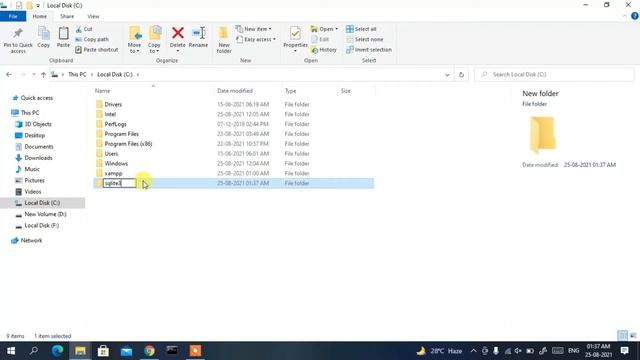Open Microsoft Edge from taskbar

click(57, 351)
